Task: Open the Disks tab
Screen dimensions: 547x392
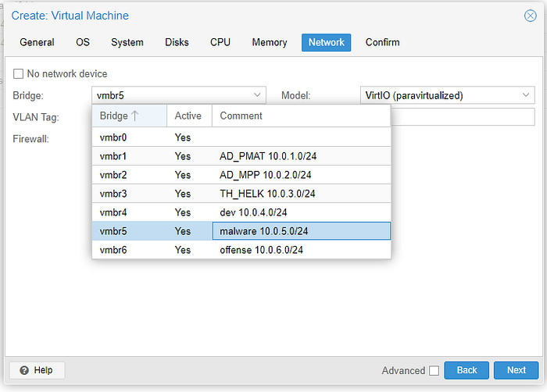Action: (x=177, y=42)
